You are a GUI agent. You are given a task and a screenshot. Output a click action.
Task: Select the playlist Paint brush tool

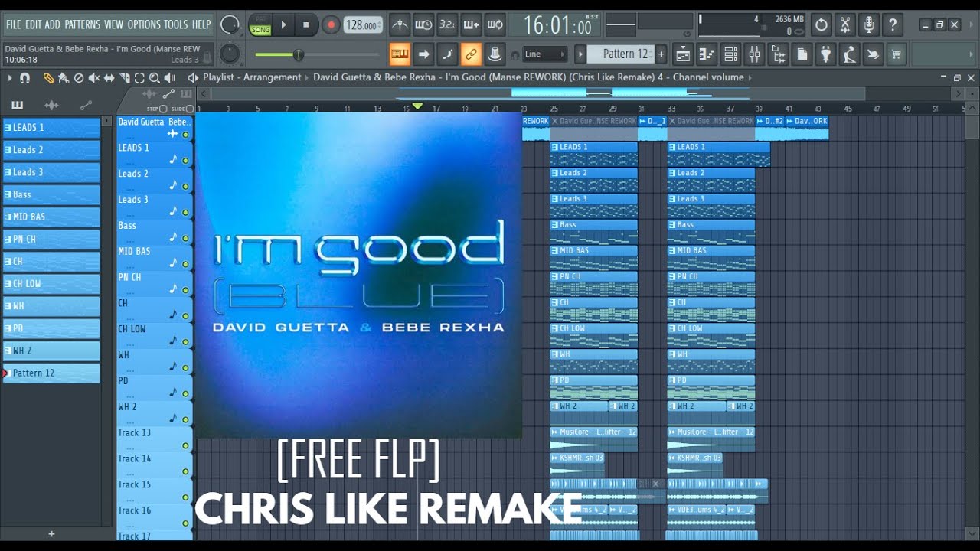[x=64, y=77]
